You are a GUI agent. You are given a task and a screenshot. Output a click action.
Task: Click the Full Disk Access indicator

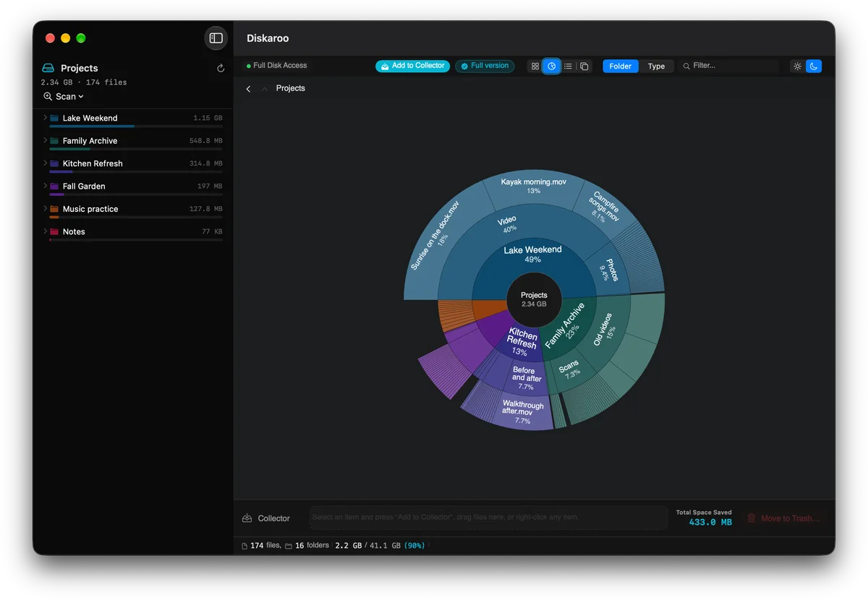click(277, 66)
